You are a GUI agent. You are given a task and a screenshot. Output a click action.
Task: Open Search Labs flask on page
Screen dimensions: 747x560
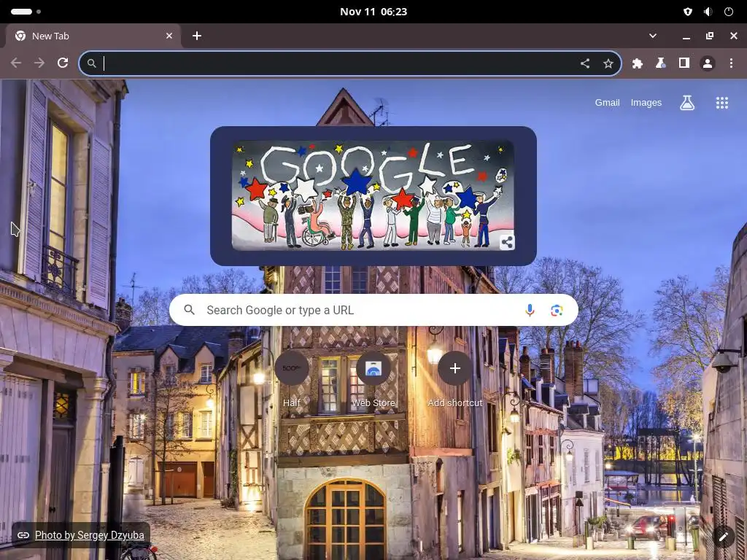point(686,102)
